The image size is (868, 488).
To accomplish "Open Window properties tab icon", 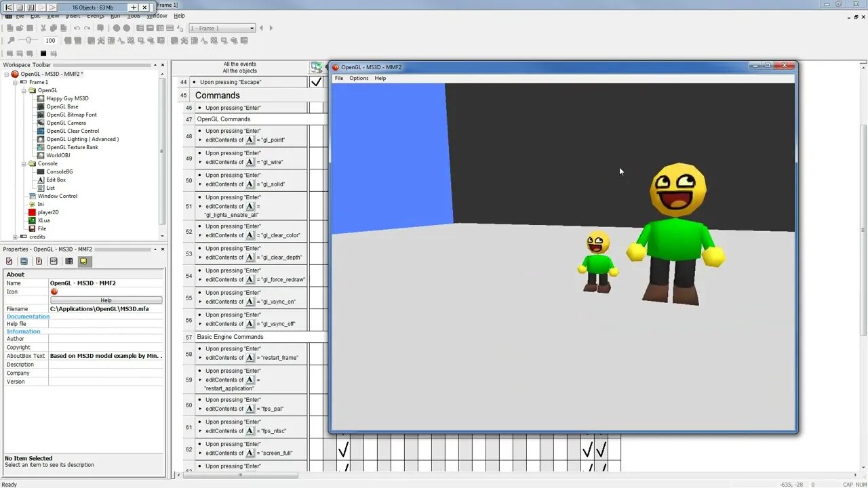I will (x=24, y=261).
